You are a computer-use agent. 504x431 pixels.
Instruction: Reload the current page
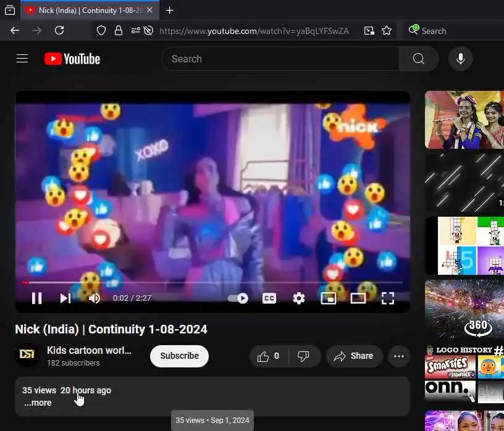click(x=59, y=31)
